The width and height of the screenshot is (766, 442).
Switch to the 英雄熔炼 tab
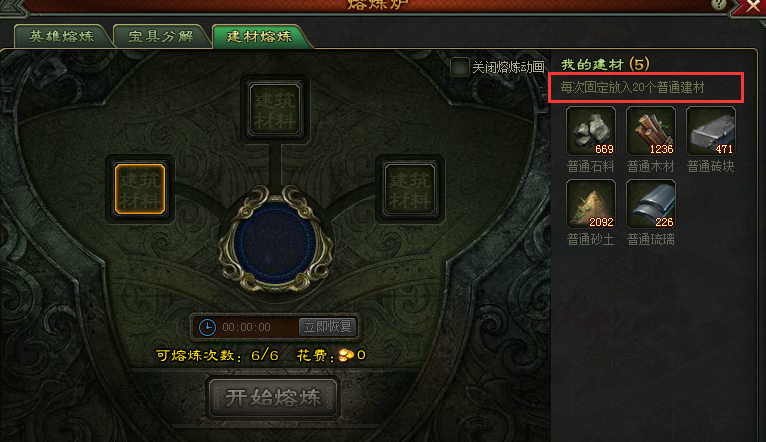pos(62,36)
